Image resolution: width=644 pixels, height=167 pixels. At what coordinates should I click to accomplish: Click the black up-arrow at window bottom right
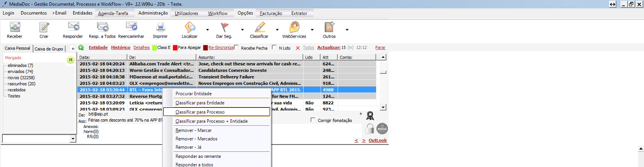point(641,148)
